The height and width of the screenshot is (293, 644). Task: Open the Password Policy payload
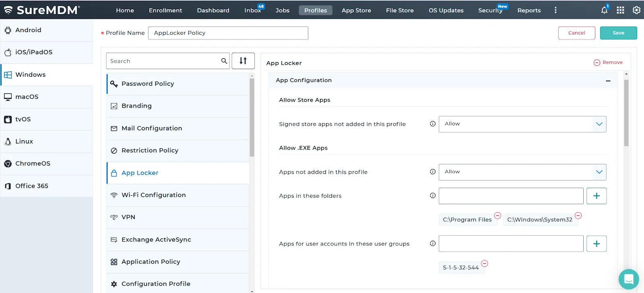click(178, 84)
